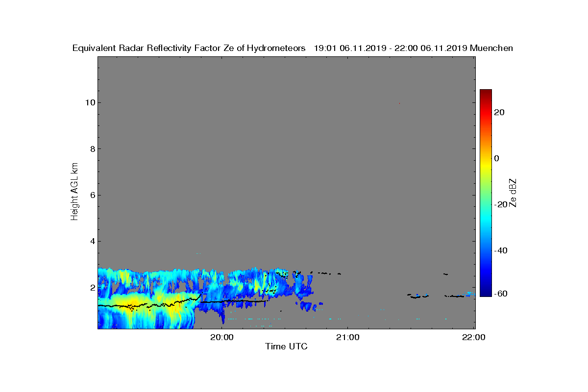Click the 21:00 time tick label
588x392 pixels.
click(x=347, y=337)
